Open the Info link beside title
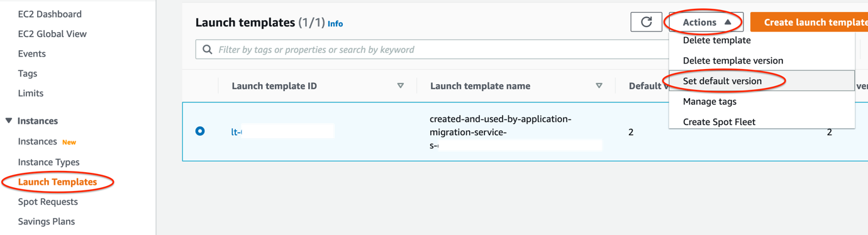 coord(335,24)
